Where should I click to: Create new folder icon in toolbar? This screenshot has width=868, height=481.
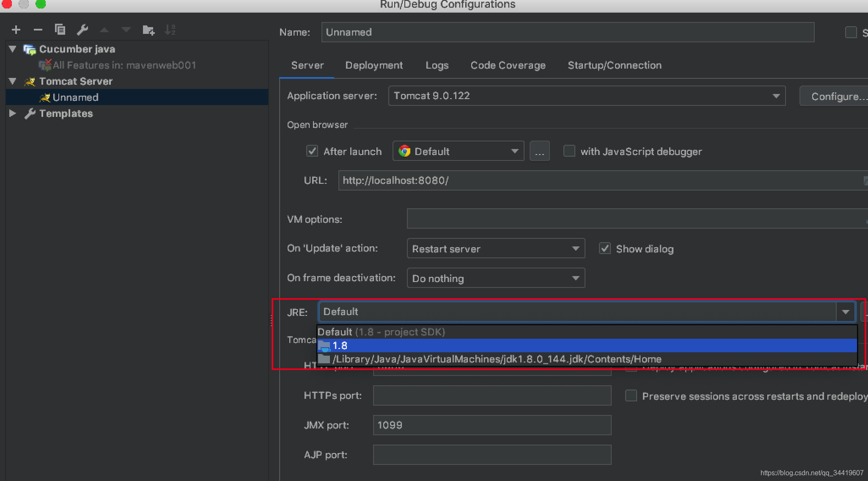[x=148, y=30]
